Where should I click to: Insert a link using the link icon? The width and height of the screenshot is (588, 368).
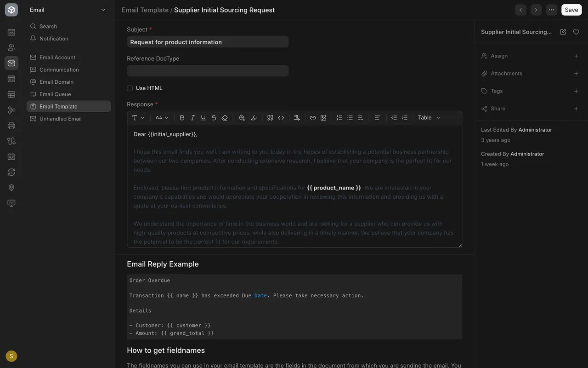point(312,118)
